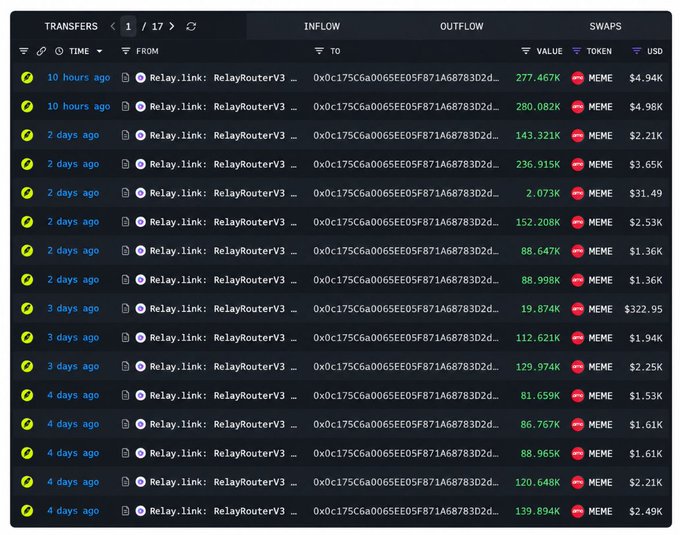Open the FROM column filter
The width and height of the screenshot is (680, 535).
click(126, 51)
